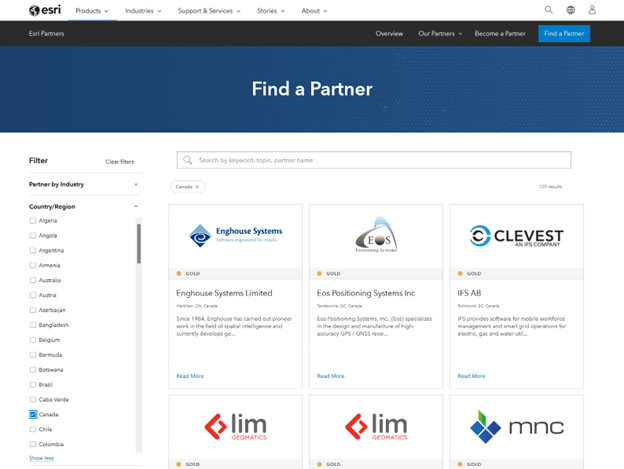This screenshot has height=469, width=624.
Task: Read More about IFS AB
Action: pos(471,376)
